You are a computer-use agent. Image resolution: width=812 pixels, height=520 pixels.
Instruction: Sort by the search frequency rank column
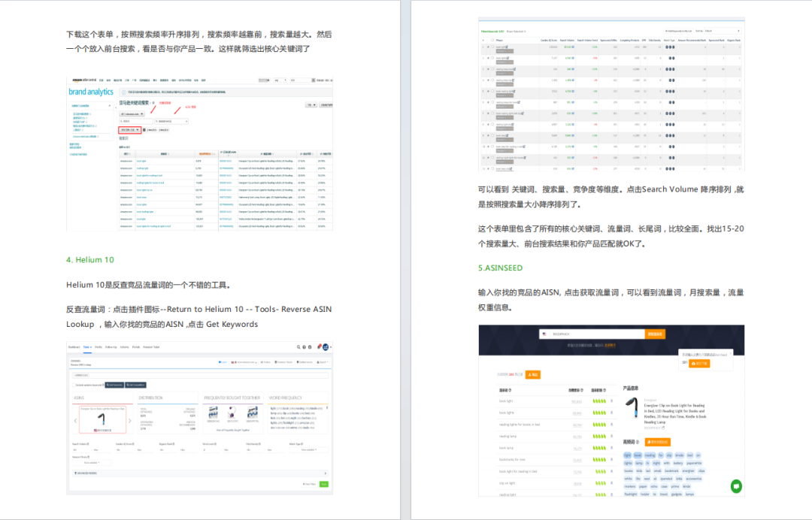click(208, 154)
